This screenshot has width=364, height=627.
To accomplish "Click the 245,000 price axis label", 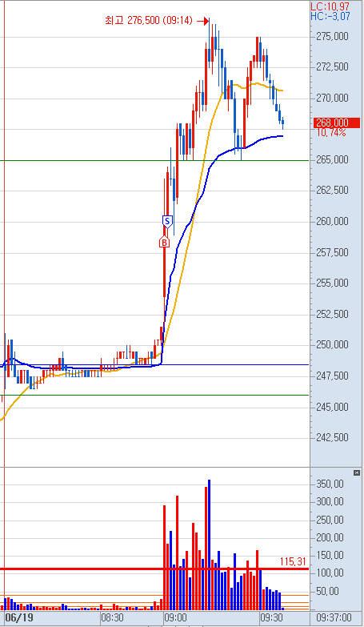I will click(332, 407).
